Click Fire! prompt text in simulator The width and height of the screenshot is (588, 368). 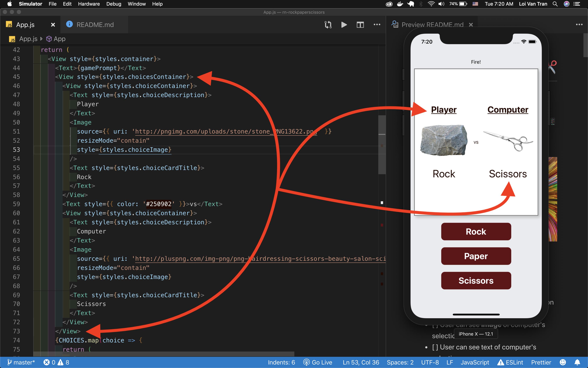pos(476,62)
